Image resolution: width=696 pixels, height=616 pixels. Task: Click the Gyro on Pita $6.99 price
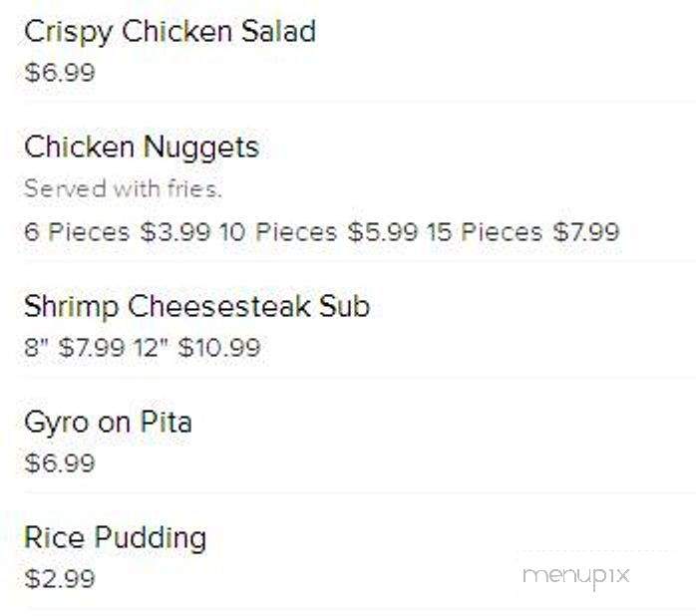tap(60, 462)
